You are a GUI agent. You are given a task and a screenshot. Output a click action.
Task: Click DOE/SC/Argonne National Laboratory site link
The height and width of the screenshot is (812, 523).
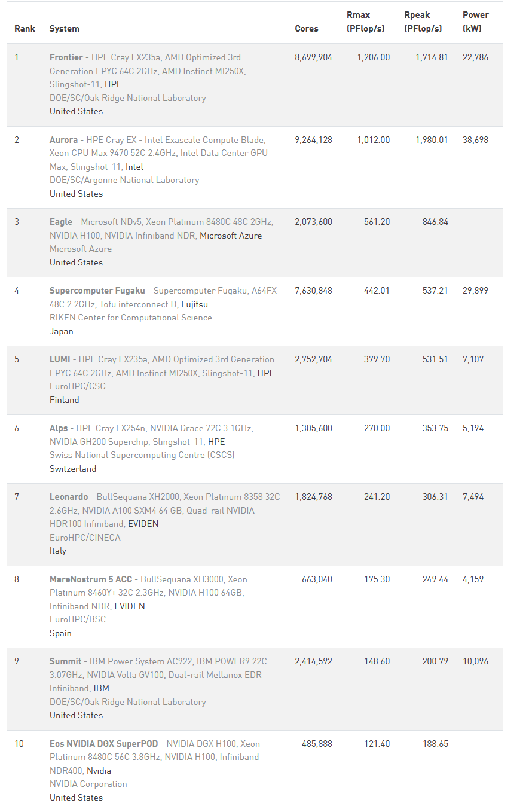[x=124, y=180]
